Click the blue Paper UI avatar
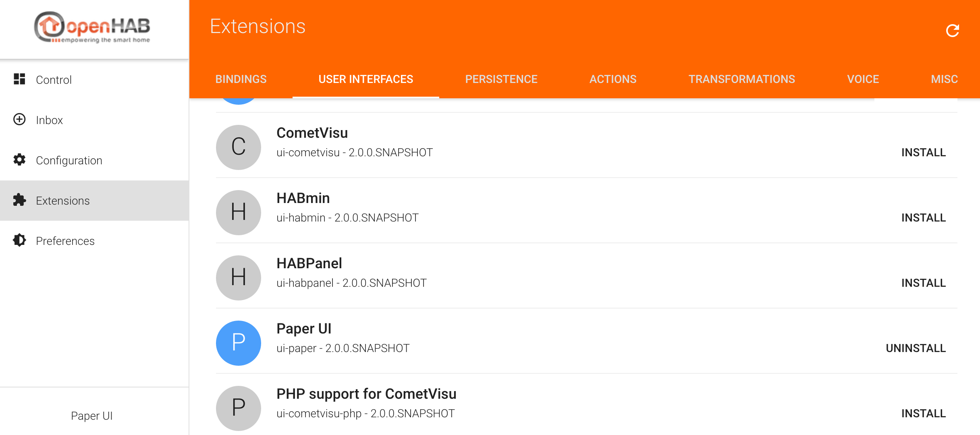Image resolution: width=980 pixels, height=435 pixels. 239,343
